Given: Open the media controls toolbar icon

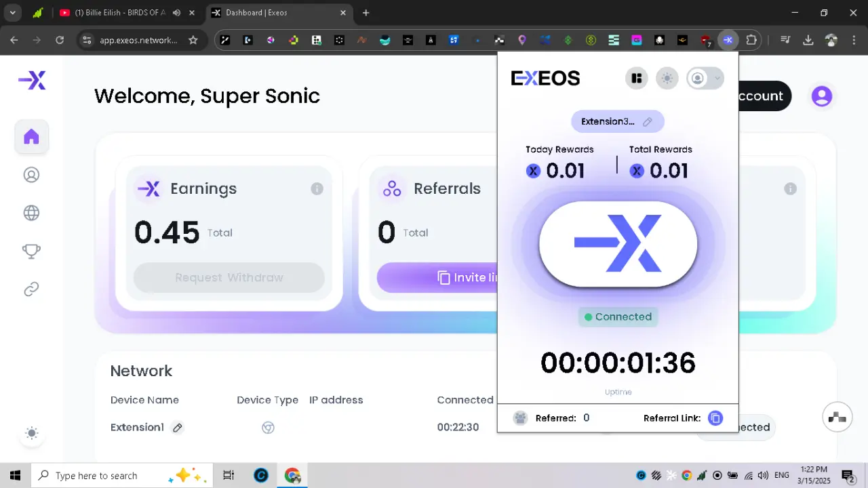Looking at the screenshot, I should coord(785,40).
